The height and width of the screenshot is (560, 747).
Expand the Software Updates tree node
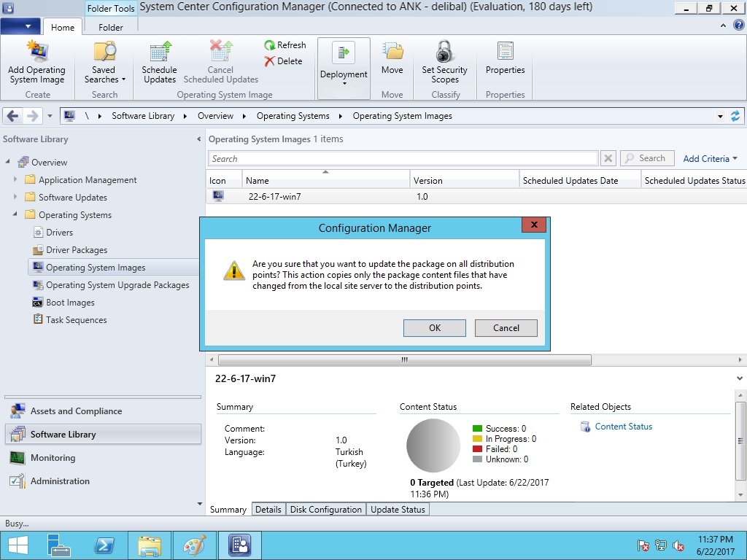(15, 198)
